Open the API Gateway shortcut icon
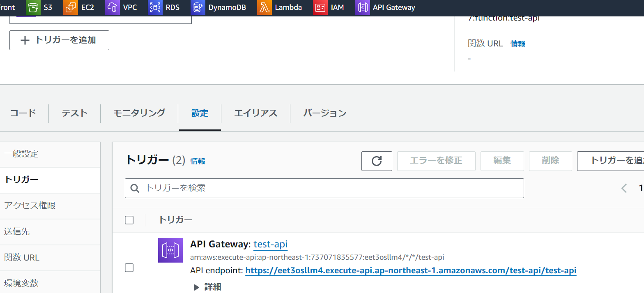644x293 pixels. (x=362, y=7)
